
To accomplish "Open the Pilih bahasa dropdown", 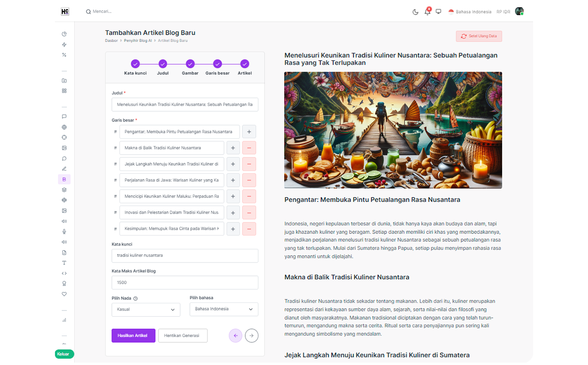I will [224, 309].
